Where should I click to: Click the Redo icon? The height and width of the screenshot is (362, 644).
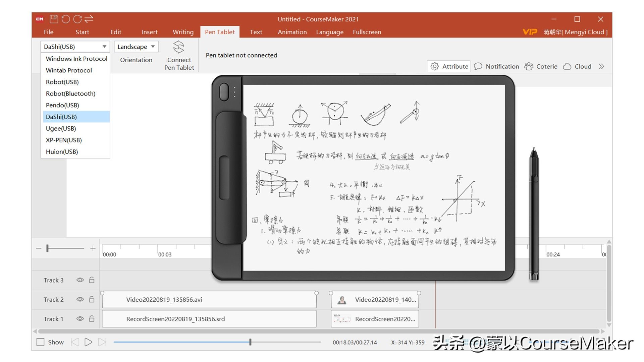(77, 19)
